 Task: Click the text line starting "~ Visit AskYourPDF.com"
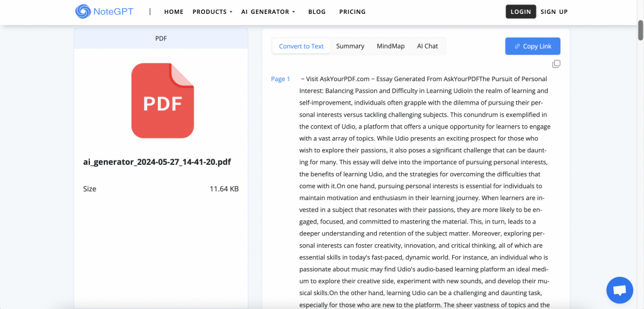[x=424, y=79]
